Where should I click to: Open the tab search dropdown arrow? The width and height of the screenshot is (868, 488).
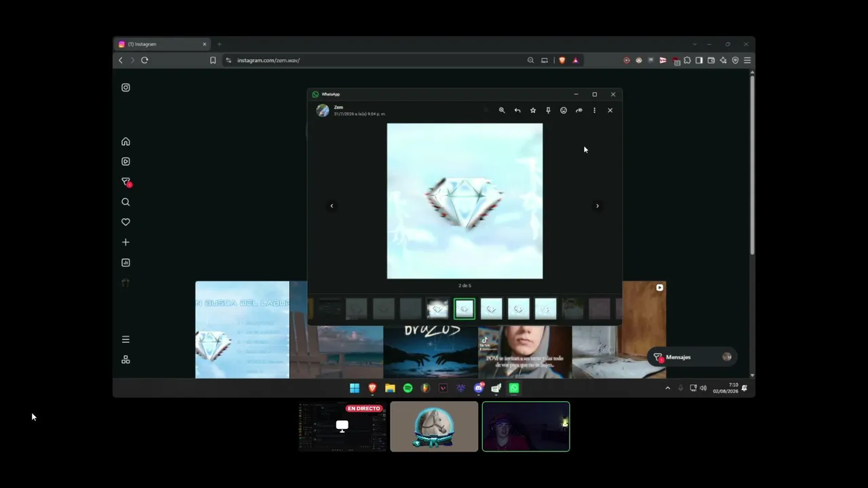[x=694, y=44]
